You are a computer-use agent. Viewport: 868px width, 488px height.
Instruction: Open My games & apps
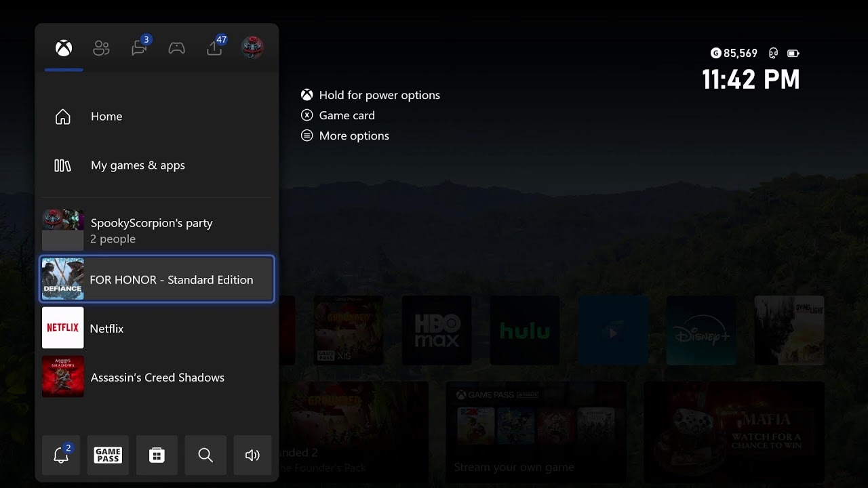point(157,165)
